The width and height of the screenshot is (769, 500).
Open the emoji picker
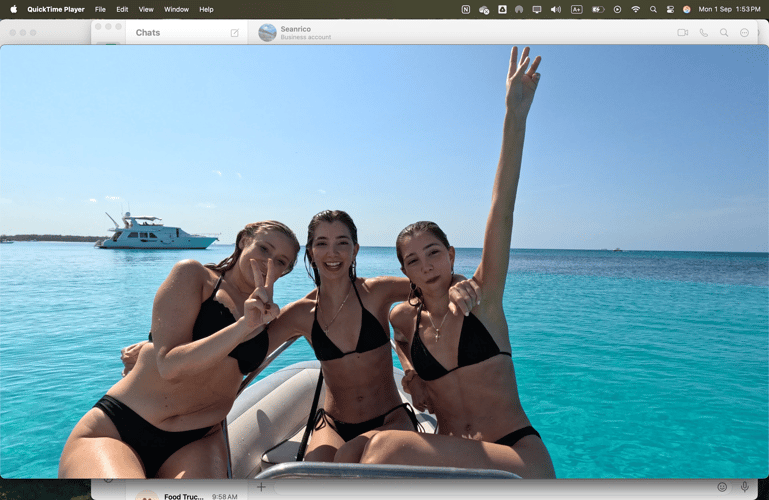[x=722, y=487]
